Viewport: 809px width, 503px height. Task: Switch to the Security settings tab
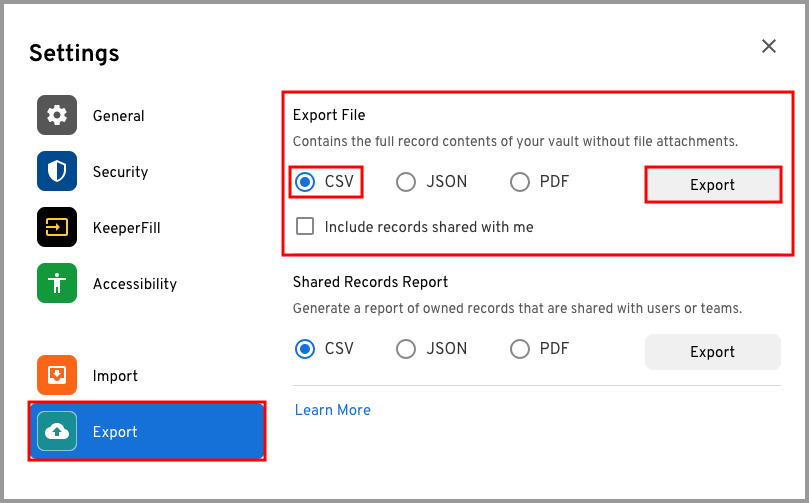120,172
